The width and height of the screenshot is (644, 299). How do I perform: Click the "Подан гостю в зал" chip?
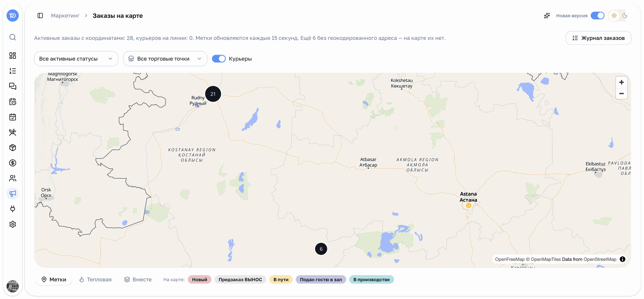pos(321,279)
